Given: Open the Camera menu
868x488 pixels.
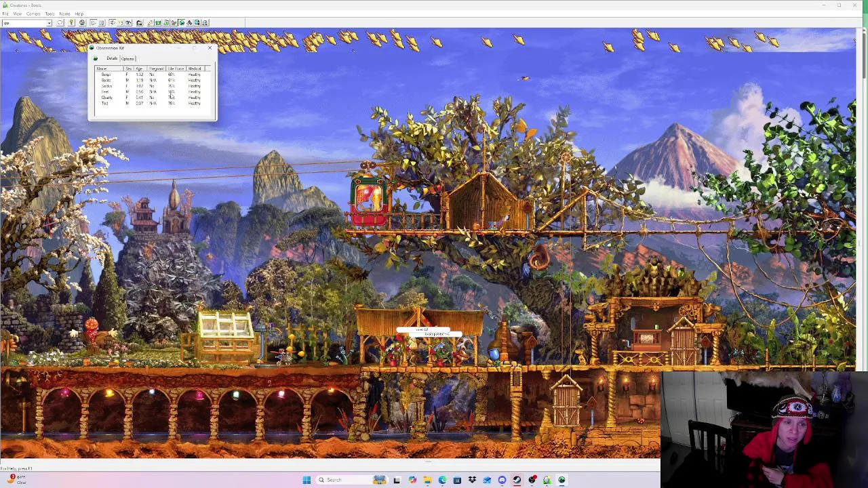Looking at the screenshot, I should click(x=33, y=14).
